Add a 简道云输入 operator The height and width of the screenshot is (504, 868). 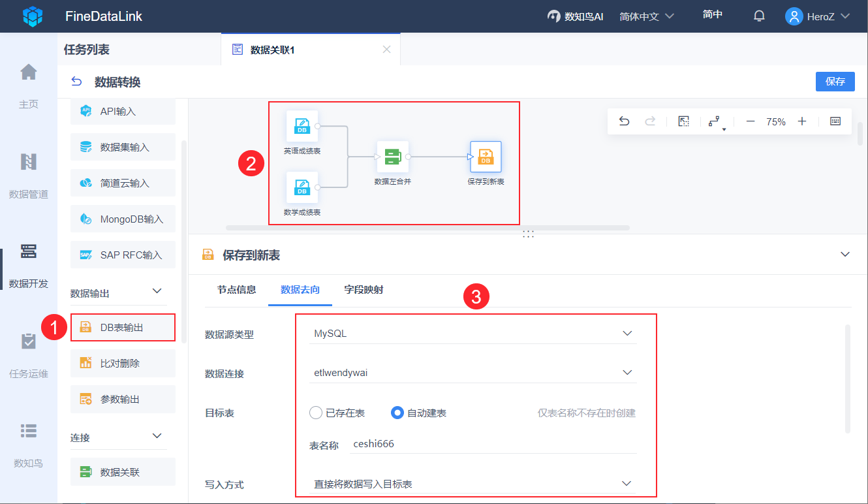(x=123, y=183)
